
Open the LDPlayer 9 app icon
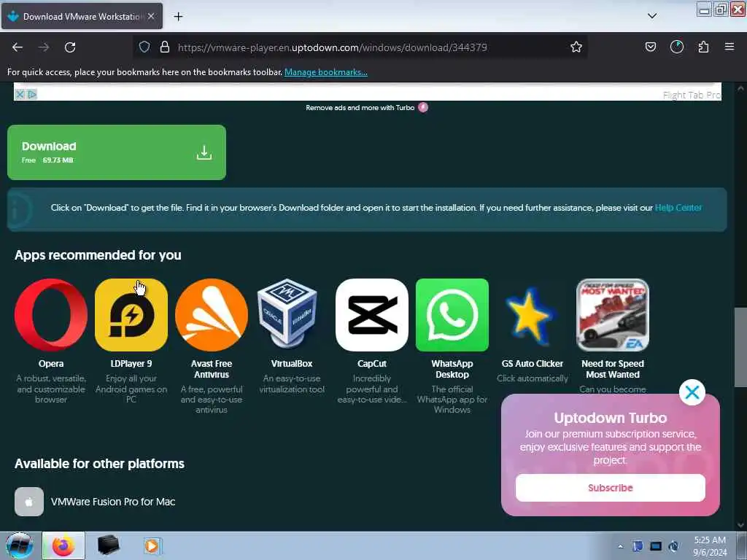click(131, 315)
